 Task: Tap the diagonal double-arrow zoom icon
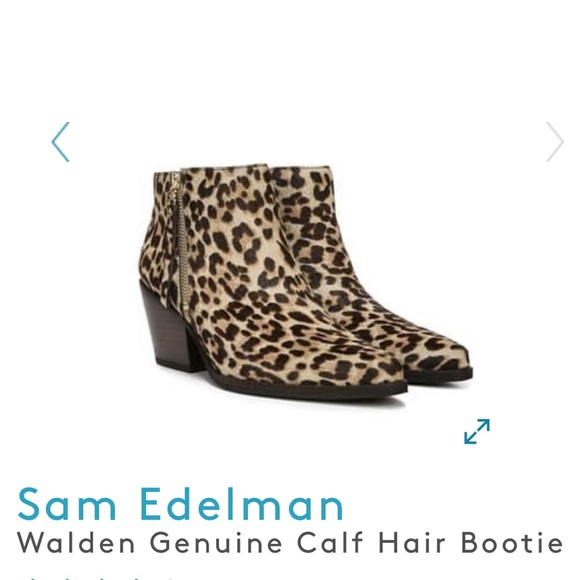point(477,431)
